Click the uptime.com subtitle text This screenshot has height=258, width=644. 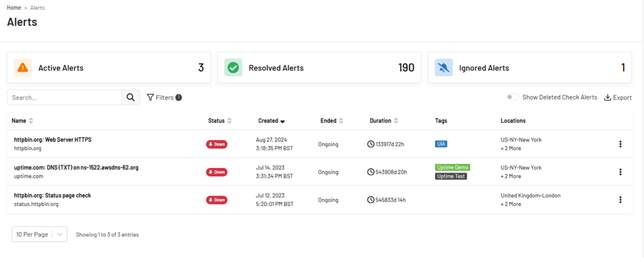coord(28,176)
